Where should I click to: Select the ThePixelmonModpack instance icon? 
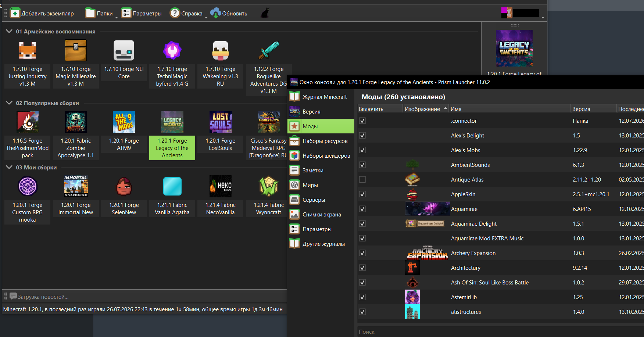(28, 122)
